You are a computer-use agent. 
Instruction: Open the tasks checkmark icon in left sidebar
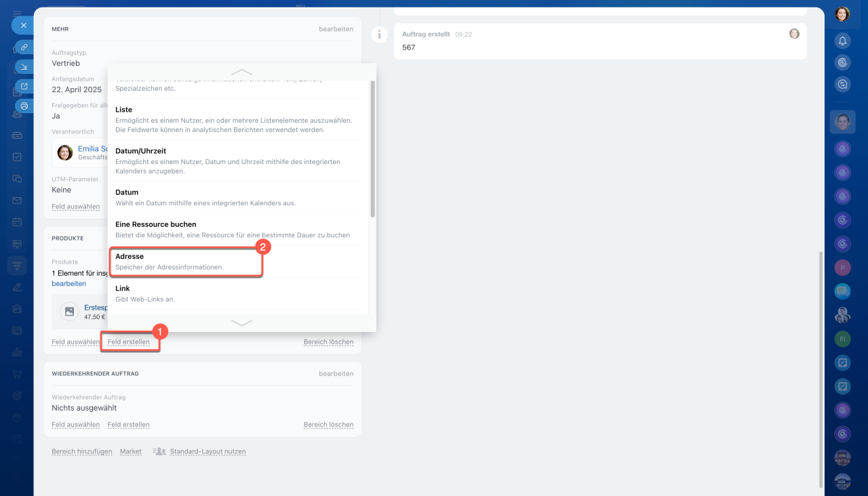click(17, 157)
